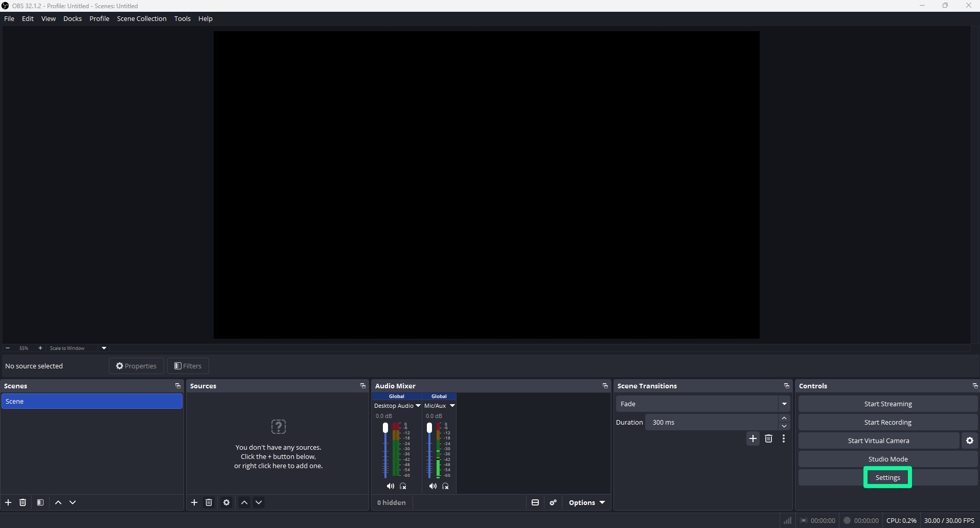This screenshot has width=980, height=528.
Task: Remove selected source with trash icon
Action: pyautogui.click(x=209, y=502)
